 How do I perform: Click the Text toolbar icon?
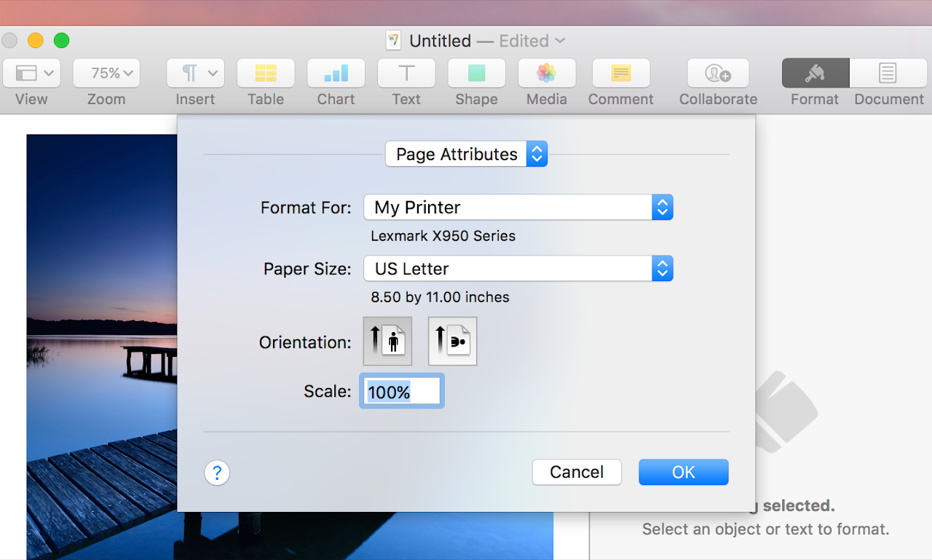[x=406, y=73]
